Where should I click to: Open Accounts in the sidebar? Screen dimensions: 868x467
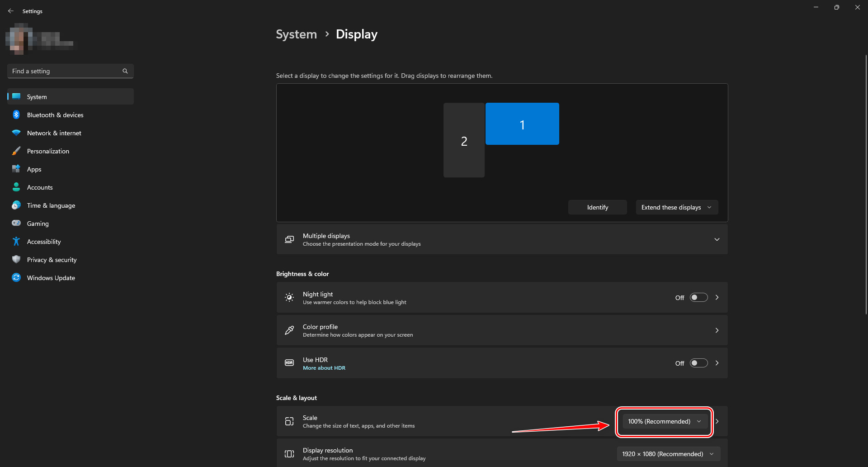(40, 187)
